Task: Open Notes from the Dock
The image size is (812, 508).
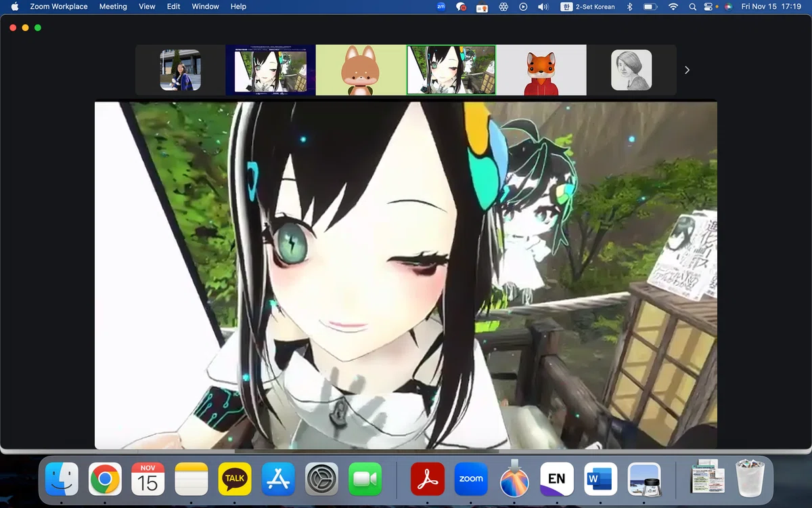Action: coord(191,480)
